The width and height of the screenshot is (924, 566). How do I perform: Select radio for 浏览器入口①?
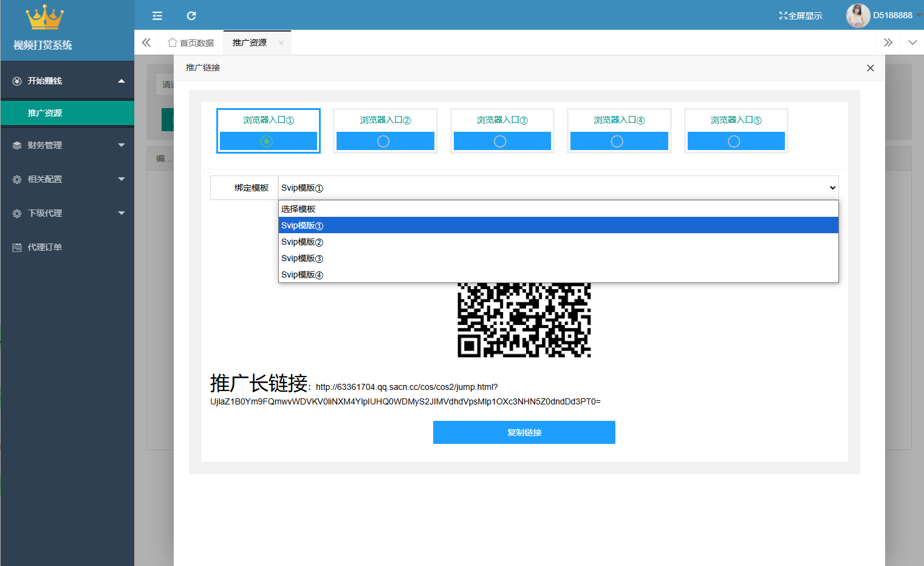coord(266,141)
